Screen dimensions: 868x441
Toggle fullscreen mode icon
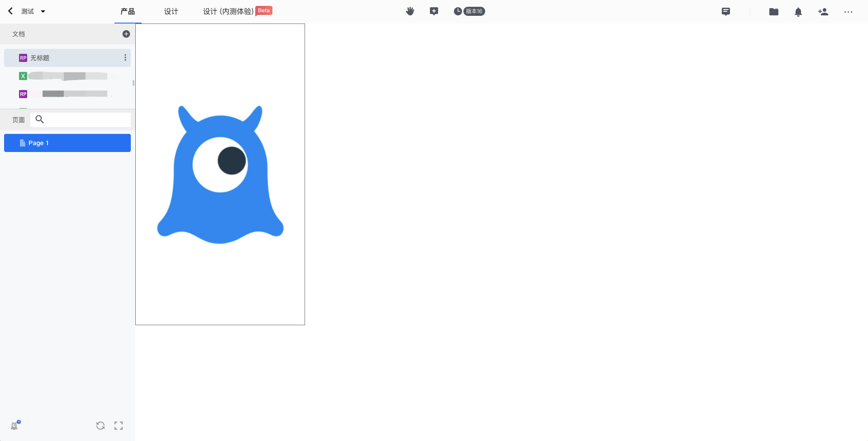(x=119, y=426)
